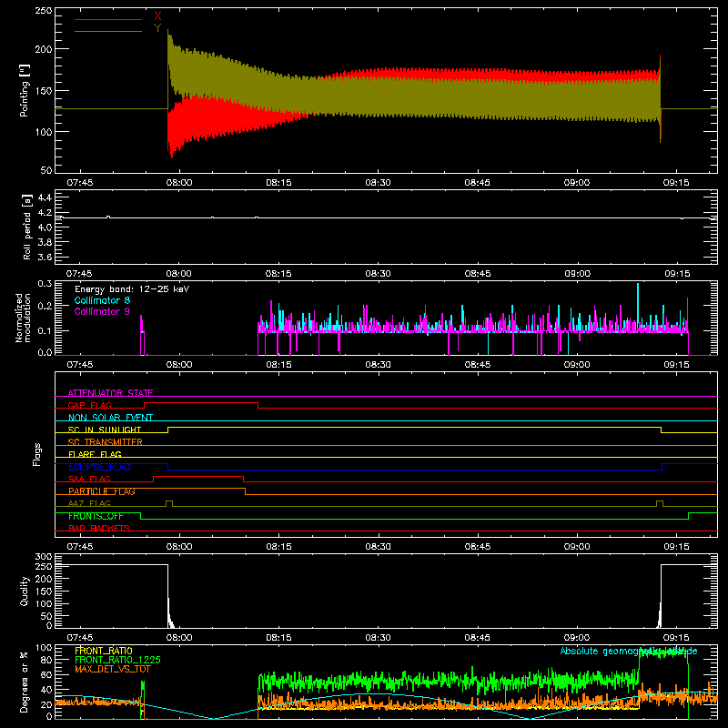Click the 09:15 tick under the Pointing plot

click(676, 183)
